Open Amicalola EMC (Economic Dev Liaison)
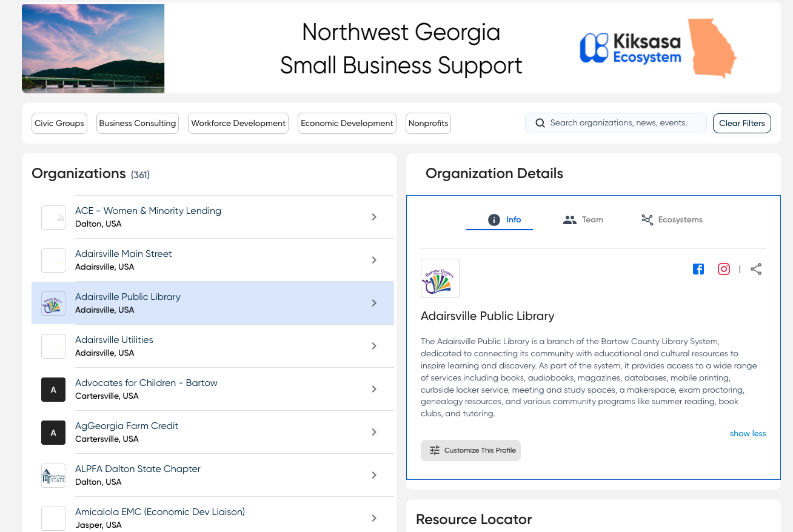Image resolution: width=793 pixels, height=532 pixels. [x=160, y=512]
